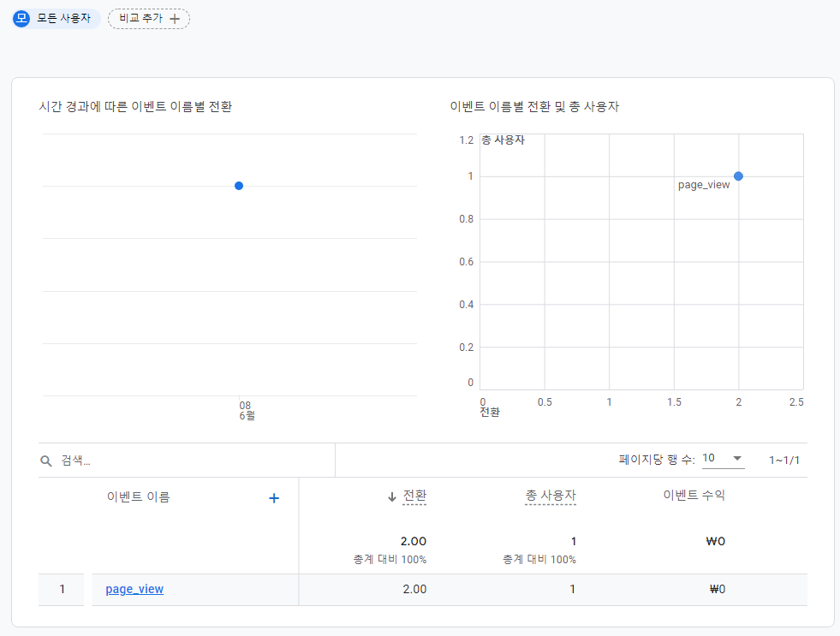The height and width of the screenshot is (636, 840).
Task: Click the 08 6월 date axis label
Action: [247, 411]
